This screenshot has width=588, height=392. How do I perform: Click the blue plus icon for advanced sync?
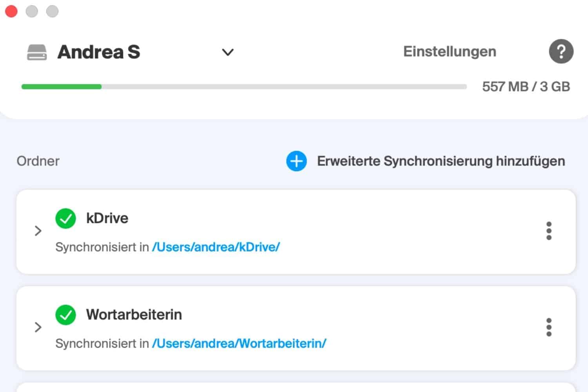(296, 161)
